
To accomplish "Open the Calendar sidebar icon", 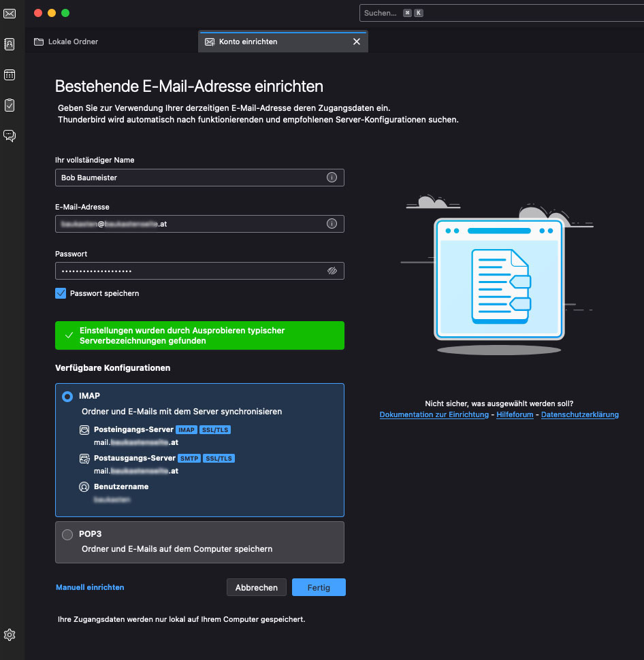I will (x=10, y=75).
